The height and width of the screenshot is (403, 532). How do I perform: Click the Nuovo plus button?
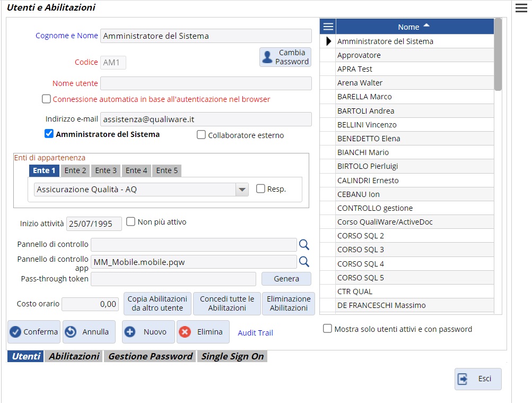pos(148,332)
